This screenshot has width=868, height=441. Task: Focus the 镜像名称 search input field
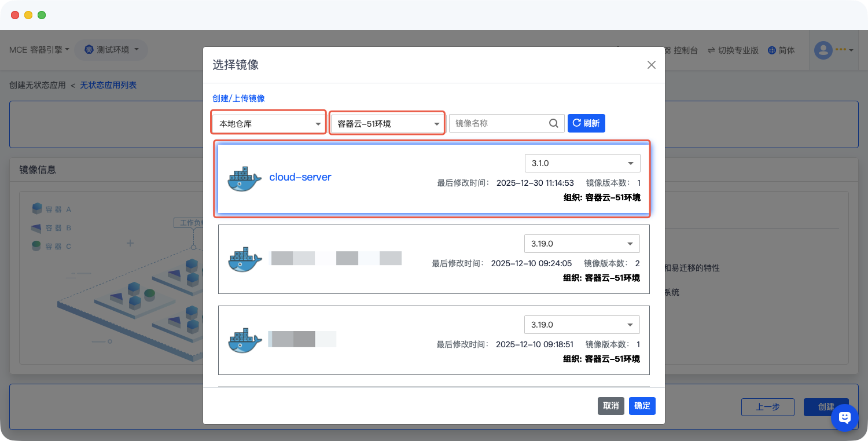(x=499, y=123)
